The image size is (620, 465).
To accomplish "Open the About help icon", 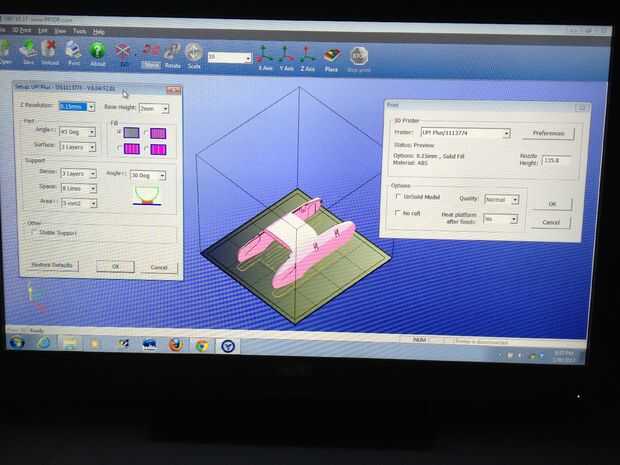I will click(97, 51).
